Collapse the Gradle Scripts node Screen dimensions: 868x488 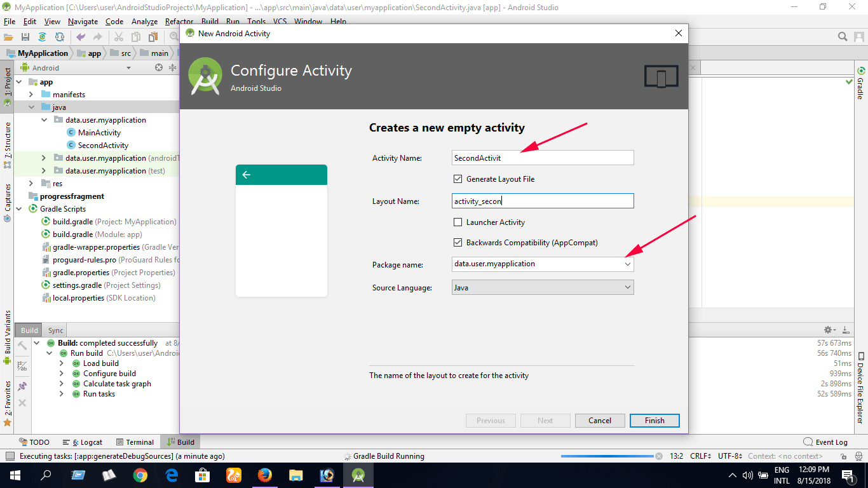point(18,209)
